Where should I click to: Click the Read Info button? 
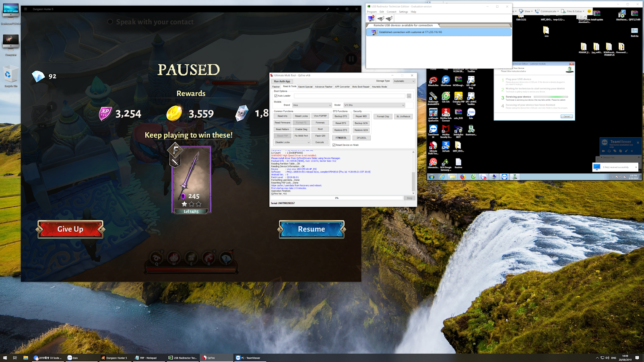click(x=283, y=116)
